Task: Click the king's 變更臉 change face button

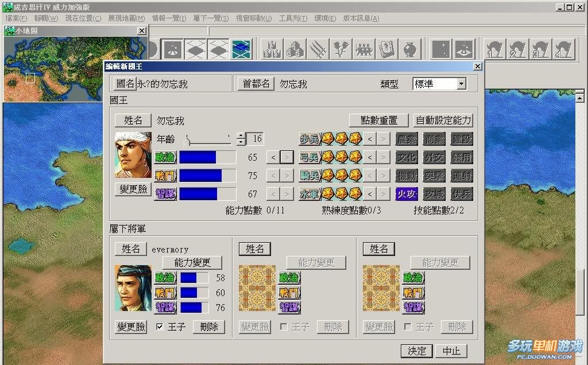Action: coord(133,188)
